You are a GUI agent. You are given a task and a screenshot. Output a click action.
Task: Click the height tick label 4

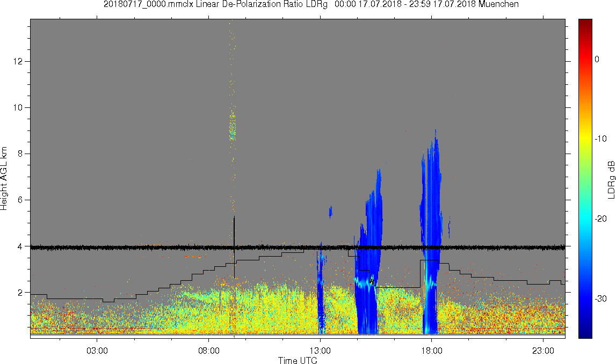point(20,246)
